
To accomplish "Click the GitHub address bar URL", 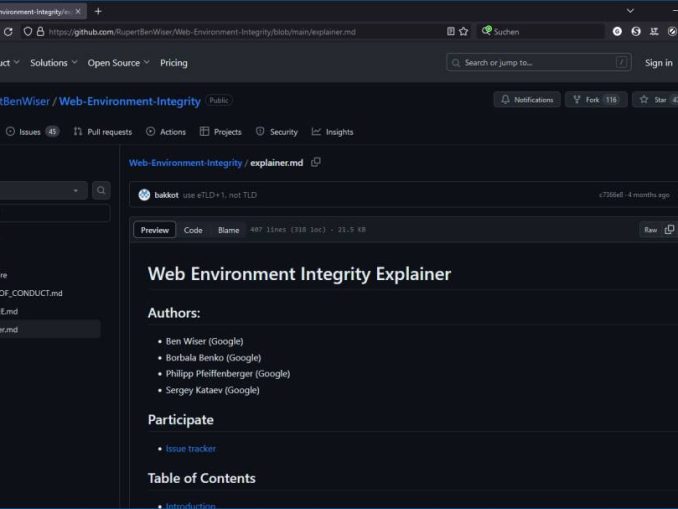I will (x=202, y=32).
